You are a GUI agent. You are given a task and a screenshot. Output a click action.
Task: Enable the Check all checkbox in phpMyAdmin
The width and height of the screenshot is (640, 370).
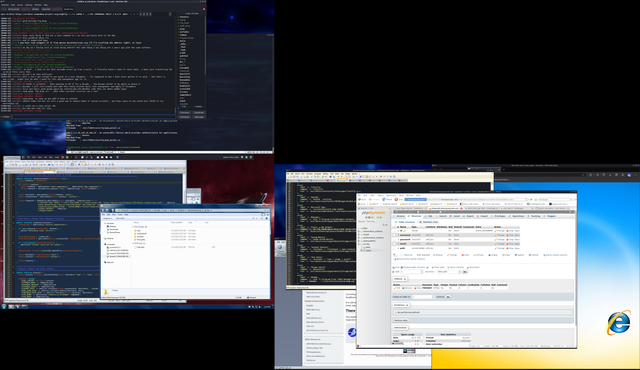(401, 255)
